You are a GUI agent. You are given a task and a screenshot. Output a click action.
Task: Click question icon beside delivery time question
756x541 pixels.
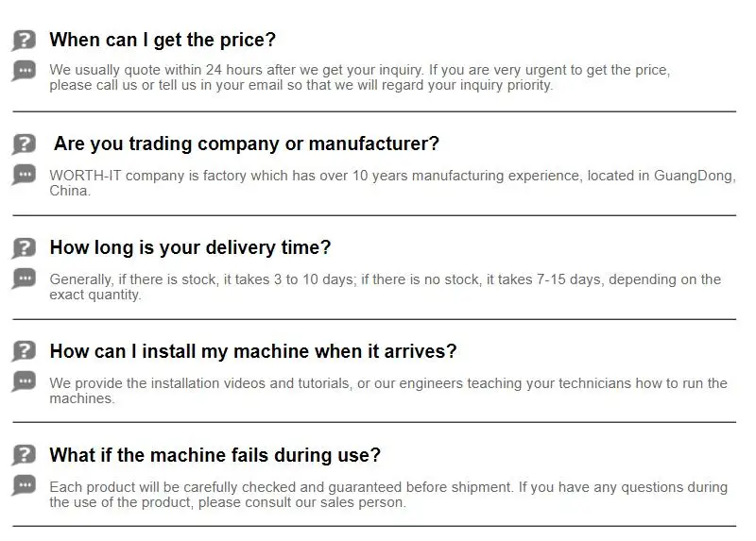24,248
